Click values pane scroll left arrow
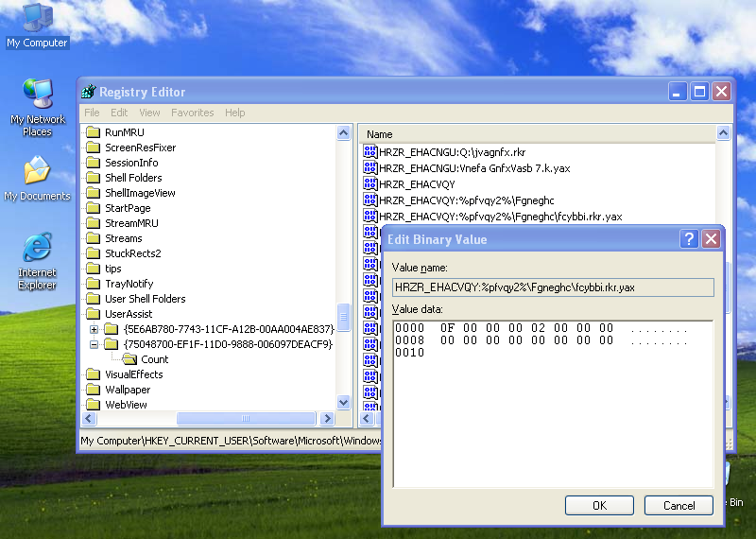The image size is (756, 539). (367, 418)
